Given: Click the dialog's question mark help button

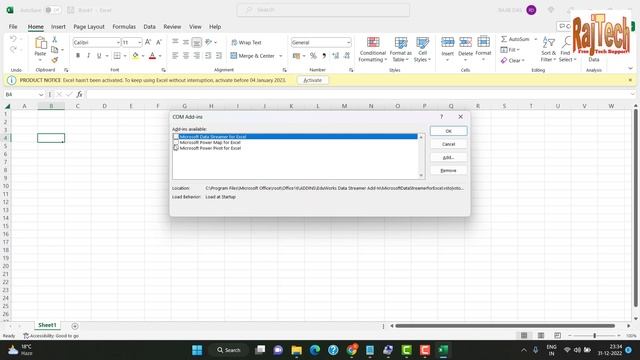Looking at the screenshot, I should coord(441,117).
